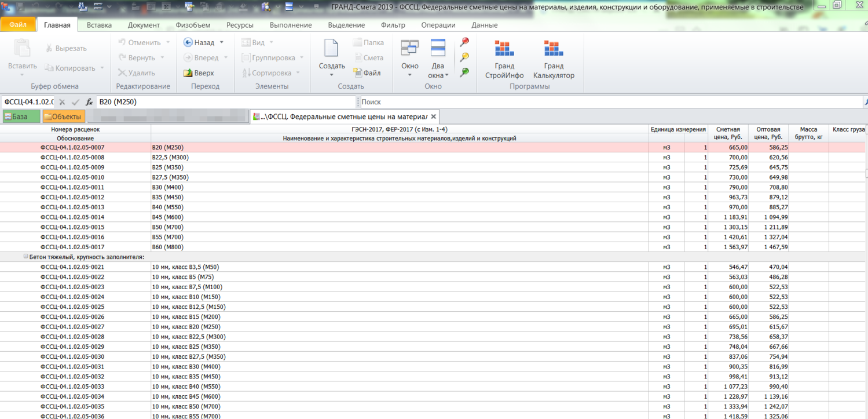Click the price cell 1 183,91
The image size is (868, 419).
pyautogui.click(x=728, y=217)
